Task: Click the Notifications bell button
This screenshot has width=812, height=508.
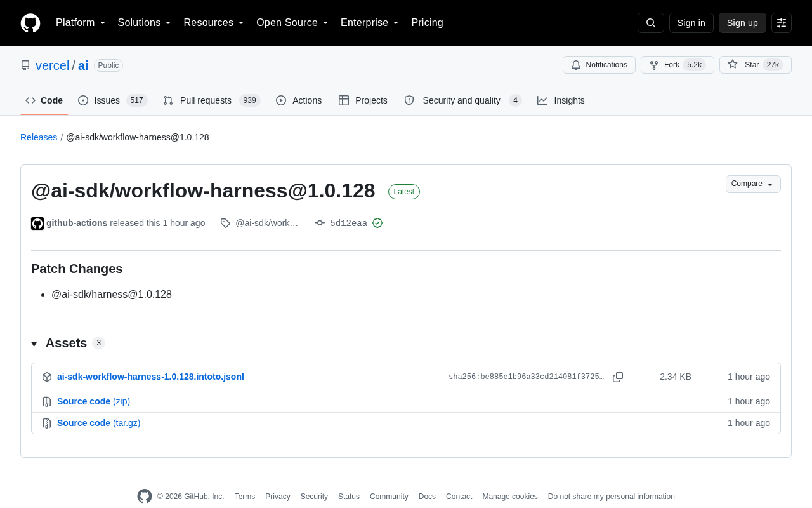Action: pos(599,65)
